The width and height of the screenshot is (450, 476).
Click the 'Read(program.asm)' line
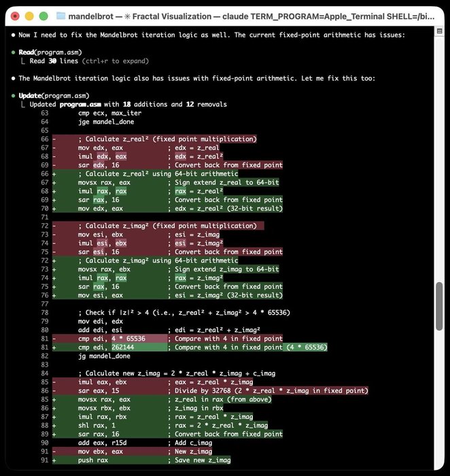pos(50,52)
